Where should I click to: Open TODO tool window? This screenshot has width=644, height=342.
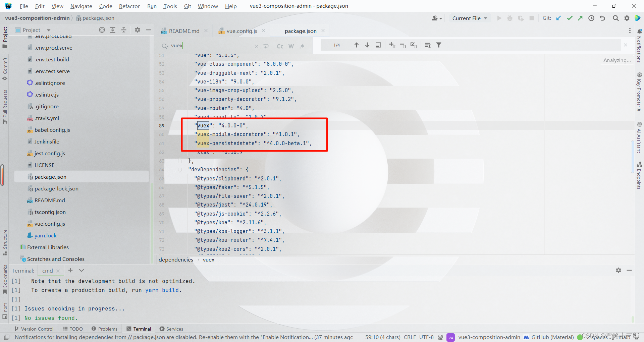tap(73, 329)
